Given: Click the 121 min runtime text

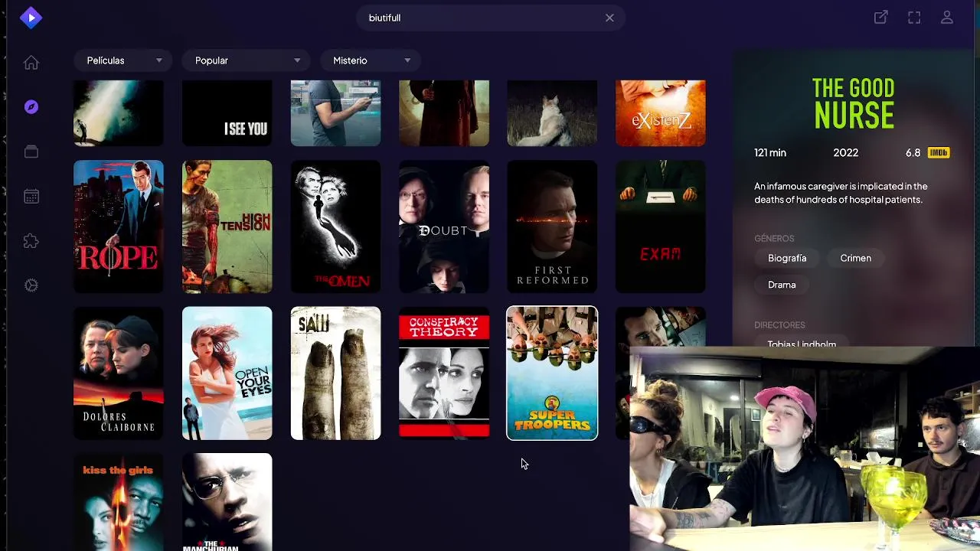Looking at the screenshot, I should [770, 152].
